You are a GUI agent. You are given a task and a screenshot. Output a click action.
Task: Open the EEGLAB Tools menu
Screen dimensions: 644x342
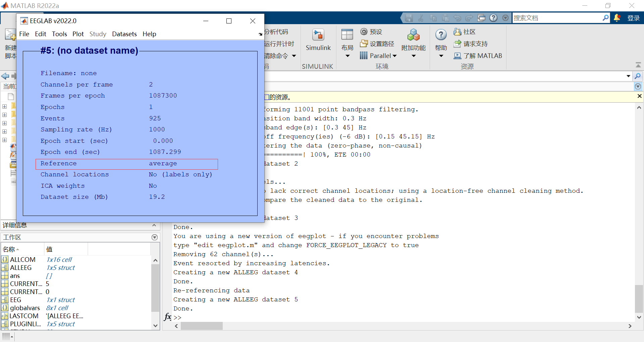coord(59,34)
